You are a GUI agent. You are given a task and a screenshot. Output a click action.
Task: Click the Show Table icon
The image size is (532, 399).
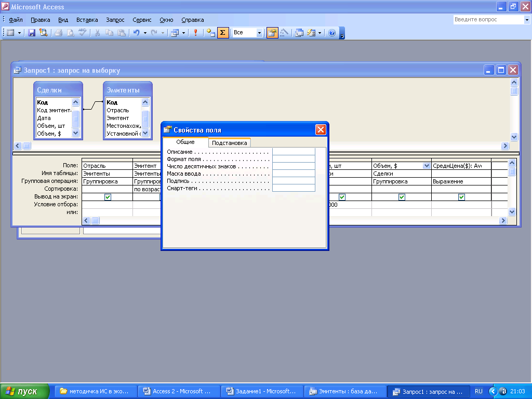pos(211,33)
